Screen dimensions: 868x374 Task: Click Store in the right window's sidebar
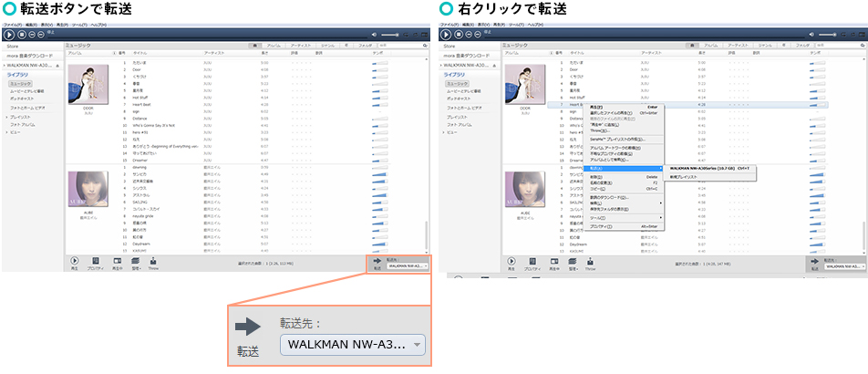click(x=450, y=45)
